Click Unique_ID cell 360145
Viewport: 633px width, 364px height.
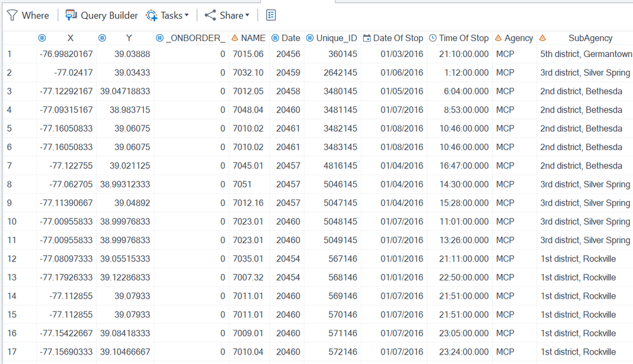coord(342,54)
